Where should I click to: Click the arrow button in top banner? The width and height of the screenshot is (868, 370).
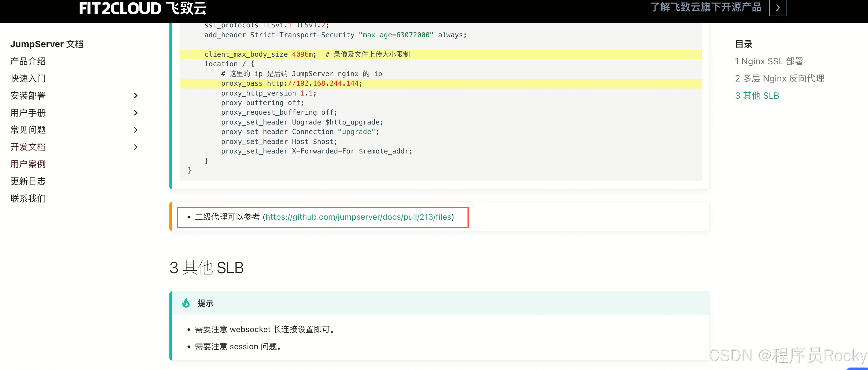pyautogui.click(x=777, y=8)
